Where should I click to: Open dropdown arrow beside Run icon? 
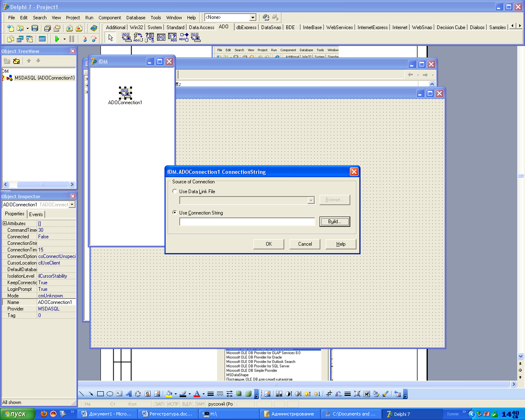click(x=64, y=39)
